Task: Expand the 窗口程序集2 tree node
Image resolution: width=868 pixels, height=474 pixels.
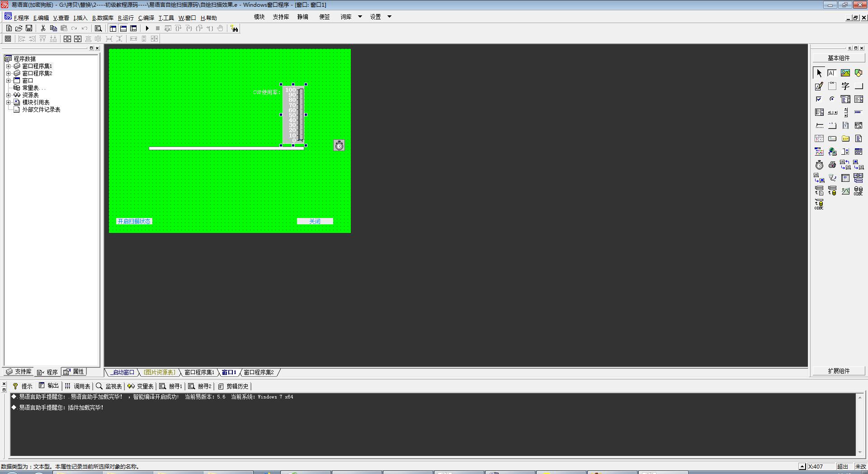Action: 8,73
